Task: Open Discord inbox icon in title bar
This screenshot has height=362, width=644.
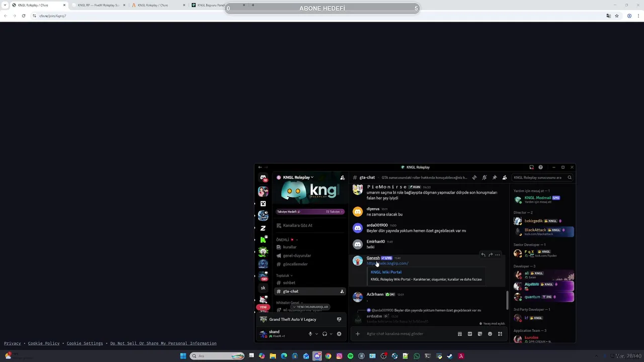Action: coord(531,167)
